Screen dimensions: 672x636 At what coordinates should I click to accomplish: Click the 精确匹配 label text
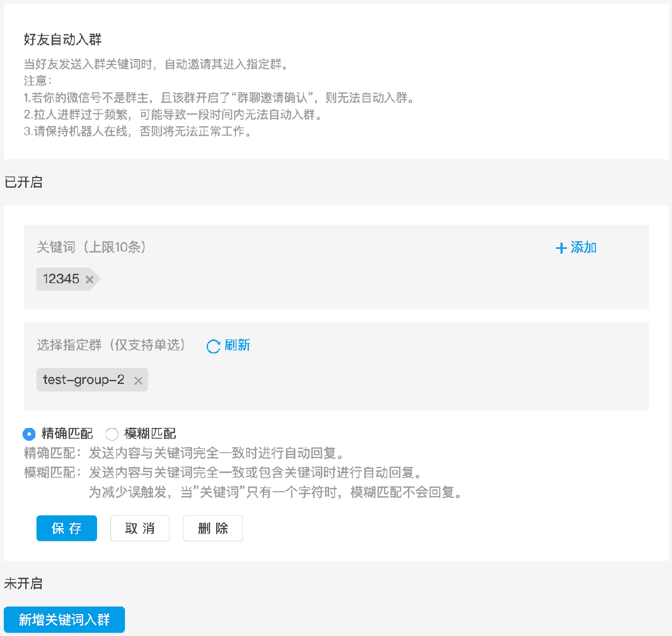click(67, 433)
